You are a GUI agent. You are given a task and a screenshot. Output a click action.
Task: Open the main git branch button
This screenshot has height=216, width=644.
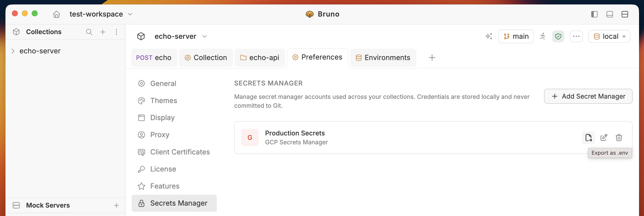pyautogui.click(x=516, y=37)
